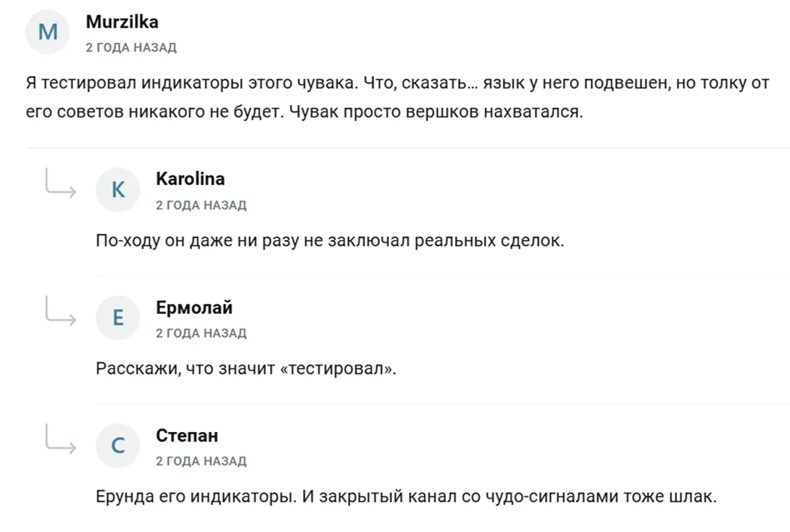Click Ермолай's round 'Е' avatar

pyautogui.click(x=118, y=317)
